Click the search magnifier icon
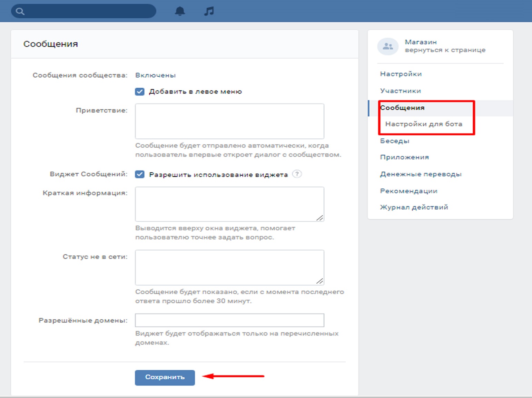 [20, 11]
